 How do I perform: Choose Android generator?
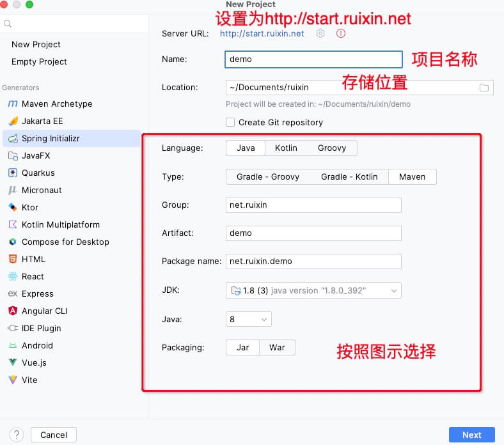point(72,345)
